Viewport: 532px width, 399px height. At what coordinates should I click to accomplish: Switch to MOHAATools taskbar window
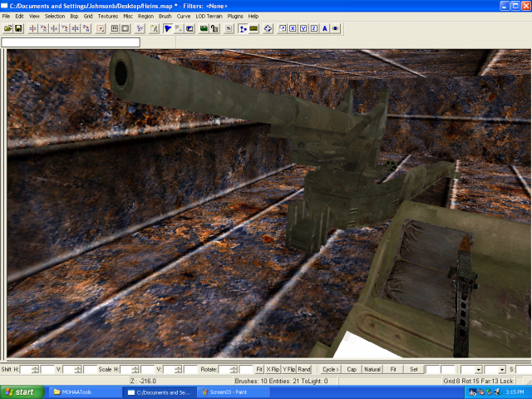pyautogui.click(x=85, y=392)
